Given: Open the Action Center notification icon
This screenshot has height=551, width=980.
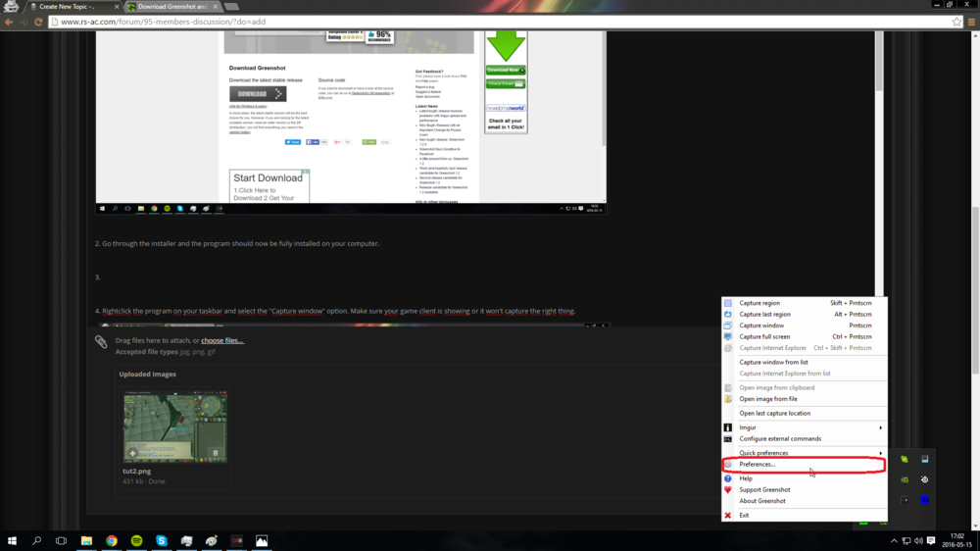Looking at the screenshot, I should coord(931,541).
